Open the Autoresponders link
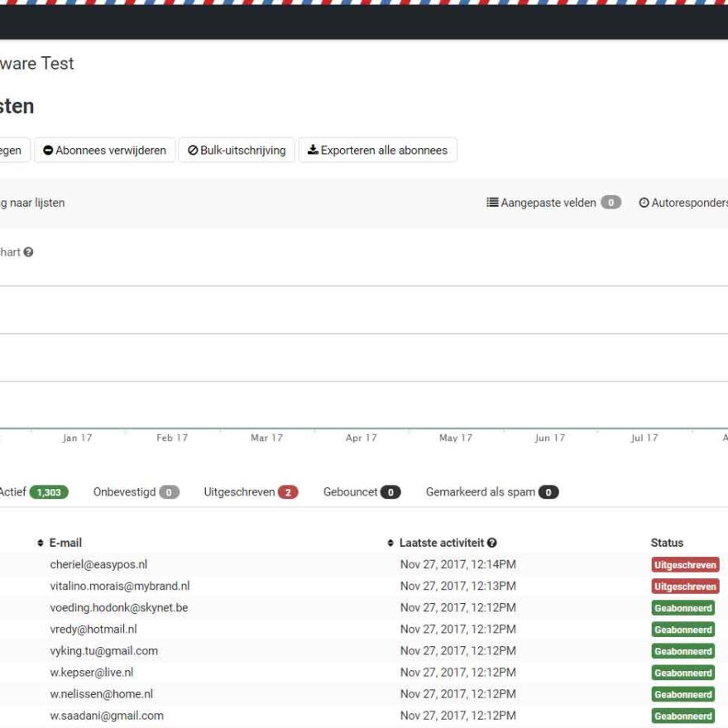728x728 pixels. coord(683,203)
